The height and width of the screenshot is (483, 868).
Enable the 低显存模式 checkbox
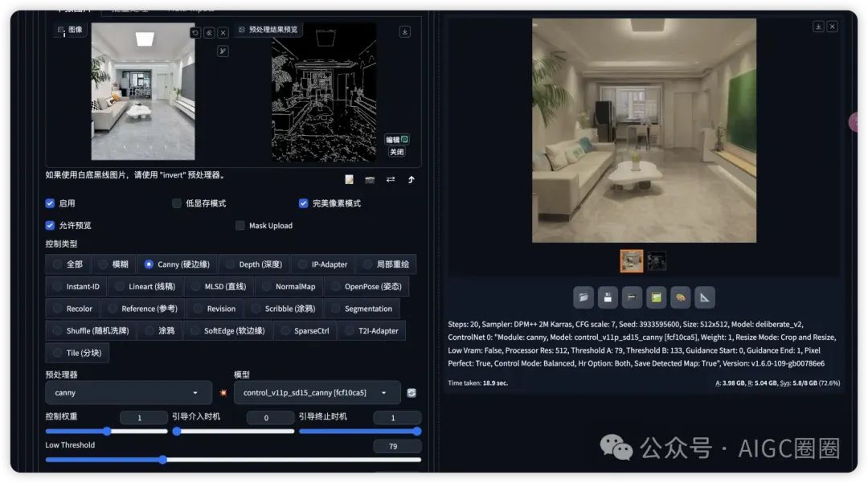(x=177, y=203)
